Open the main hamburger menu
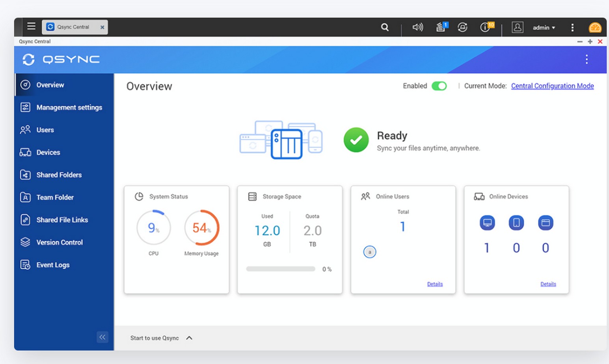609x364 pixels. (x=31, y=26)
